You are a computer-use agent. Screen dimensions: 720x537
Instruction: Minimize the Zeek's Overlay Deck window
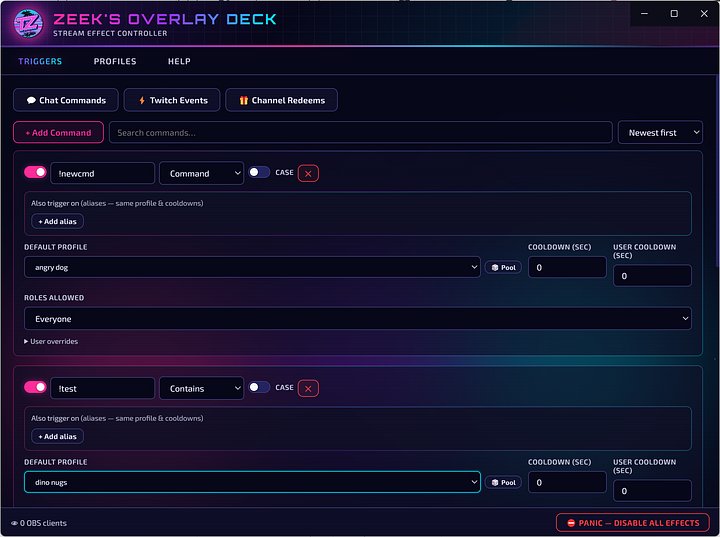click(x=644, y=13)
